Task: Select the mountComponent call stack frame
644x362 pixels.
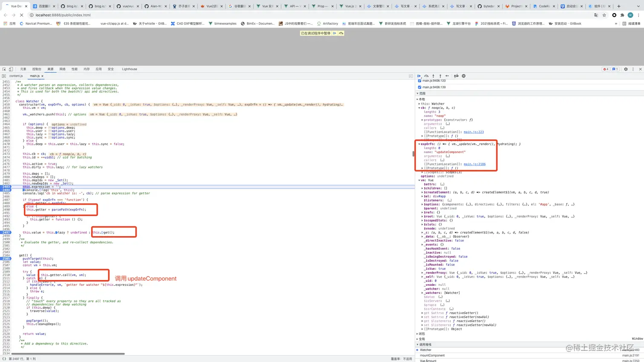Action: (529, 356)
